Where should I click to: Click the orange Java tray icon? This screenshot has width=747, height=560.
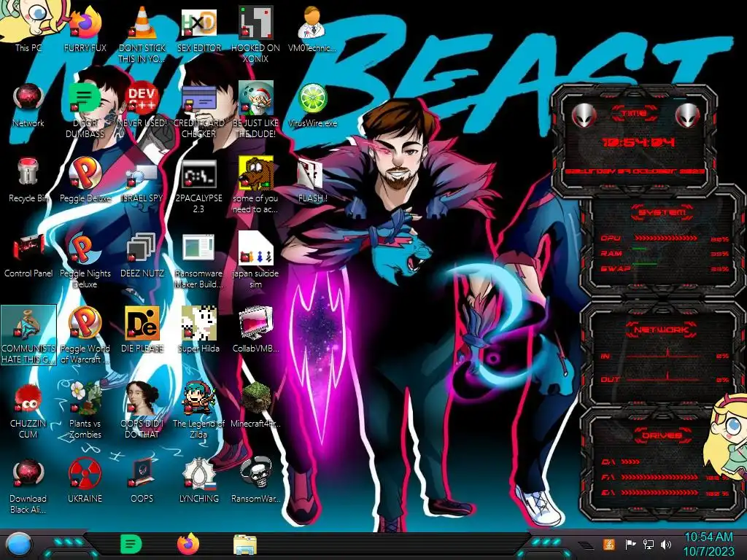(609, 544)
